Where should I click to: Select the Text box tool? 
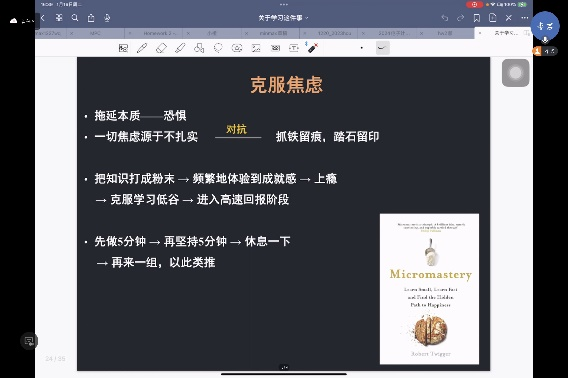[294, 48]
